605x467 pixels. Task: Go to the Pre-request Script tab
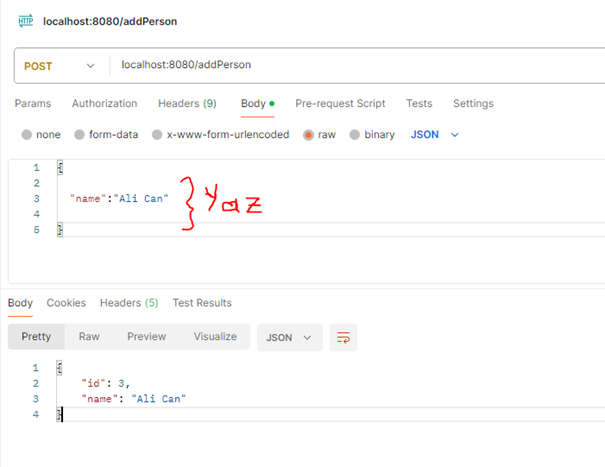(x=340, y=103)
